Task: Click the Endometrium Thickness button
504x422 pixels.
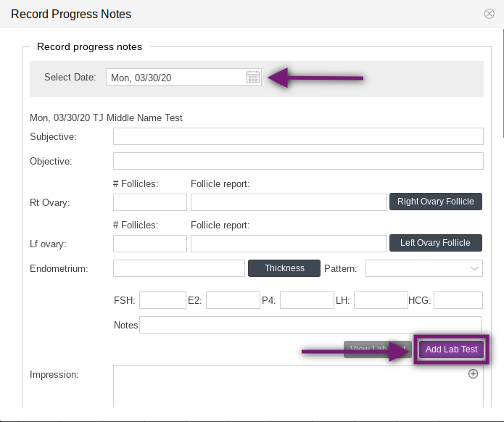Action: [284, 268]
